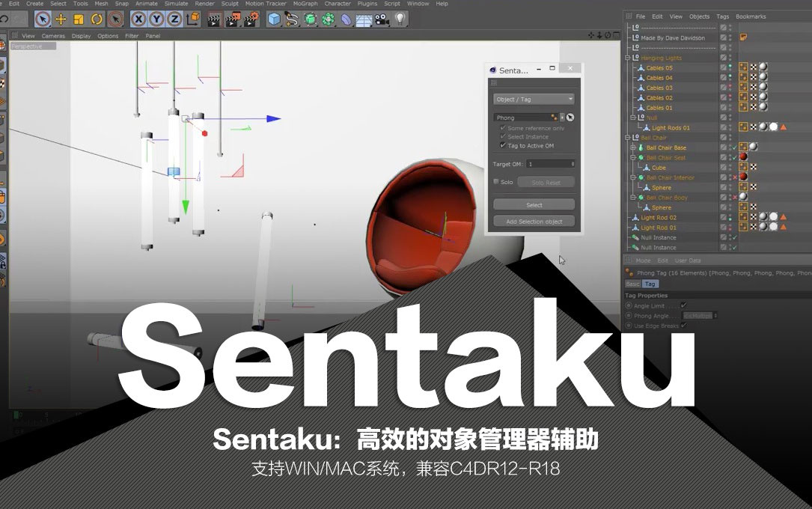
Task: Expand the Ball Chair Base object
Action: [x=631, y=147]
